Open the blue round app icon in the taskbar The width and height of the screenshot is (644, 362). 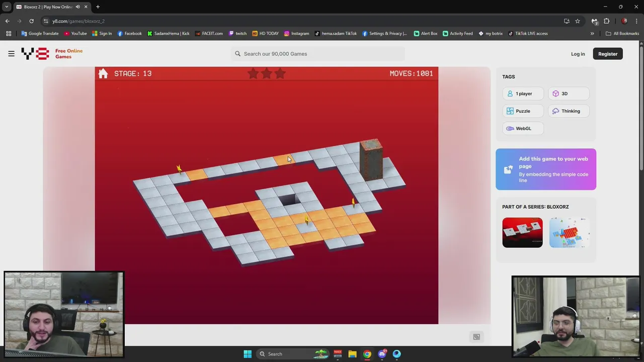tap(397, 354)
